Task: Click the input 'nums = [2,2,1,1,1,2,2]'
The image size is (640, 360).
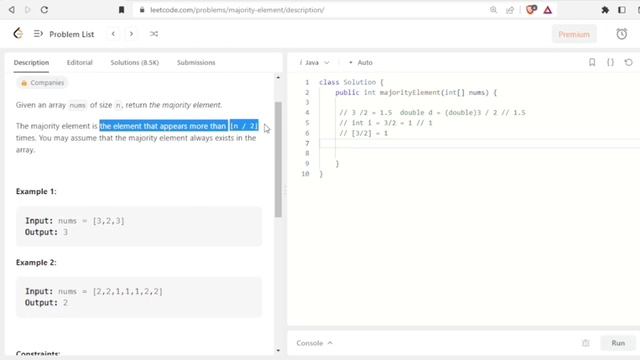Action: pyautogui.click(x=110, y=291)
